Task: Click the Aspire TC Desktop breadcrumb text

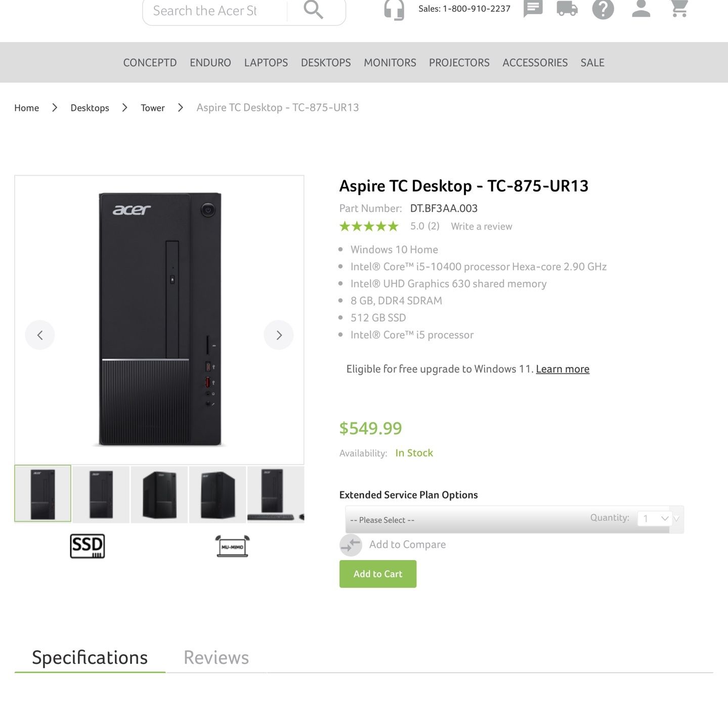Action: click(278, 108)
